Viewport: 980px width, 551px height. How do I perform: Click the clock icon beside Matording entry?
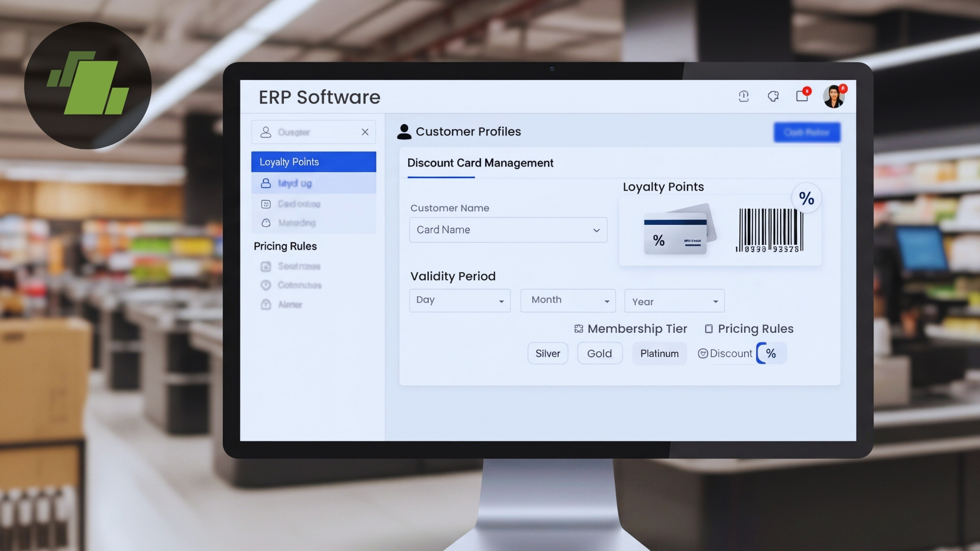point(266,223)
